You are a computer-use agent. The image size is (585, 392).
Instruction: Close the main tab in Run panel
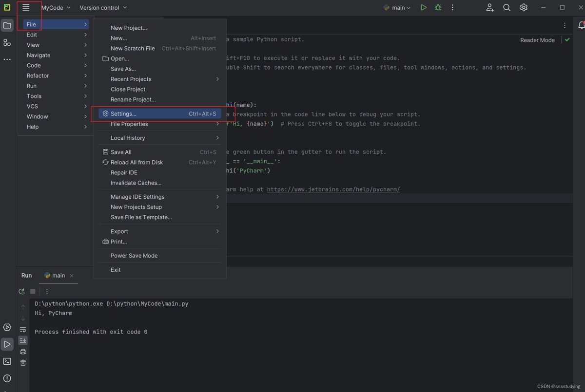pyautogui.click(x=72, y=276)
